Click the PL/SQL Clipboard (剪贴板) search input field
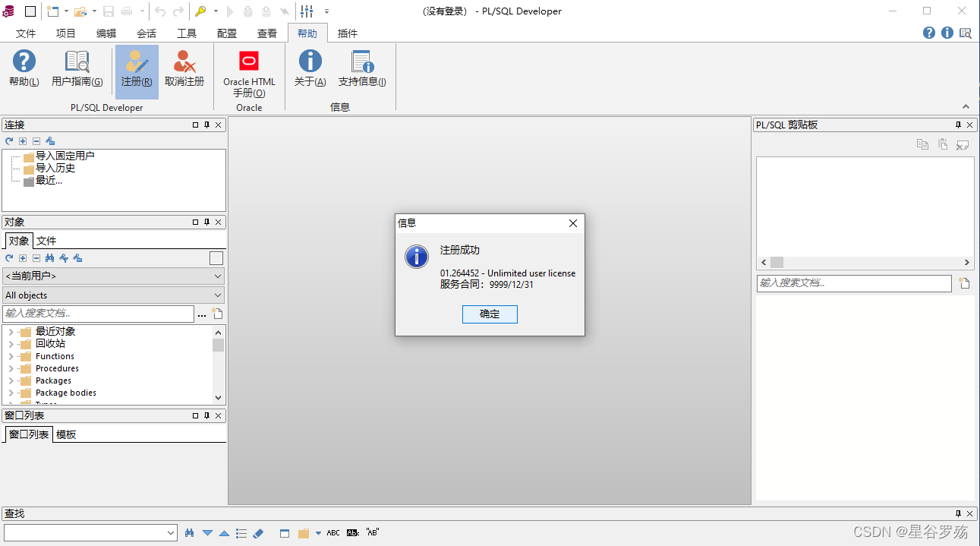 pyautogui.click(x=854, y=283)
